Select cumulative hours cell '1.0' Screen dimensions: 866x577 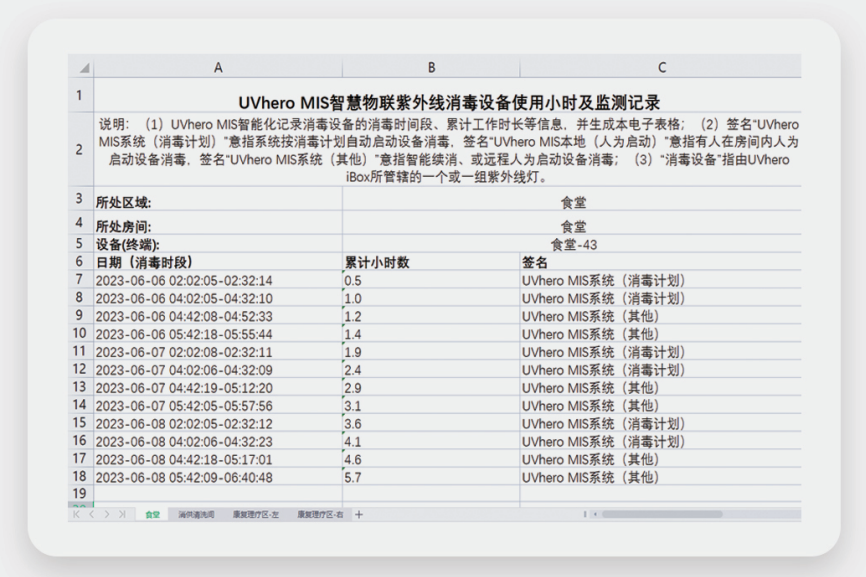tap(431, 298)
